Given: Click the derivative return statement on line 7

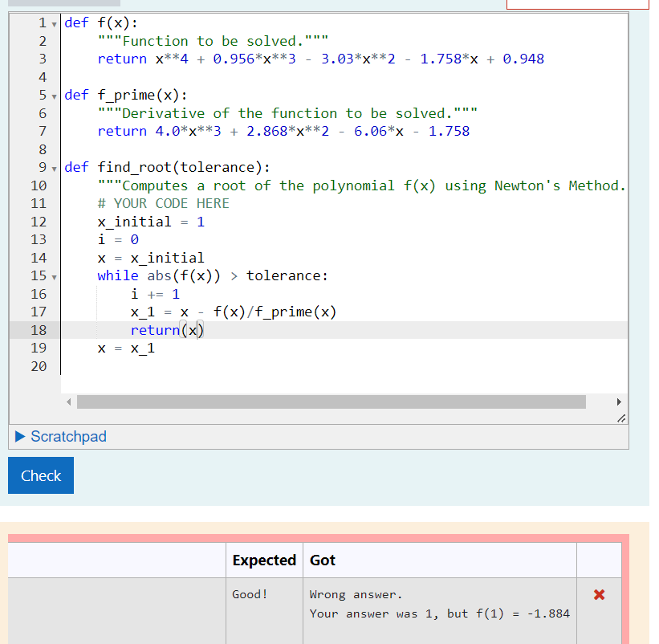Looking at the screenshot, I should (283, 131).
